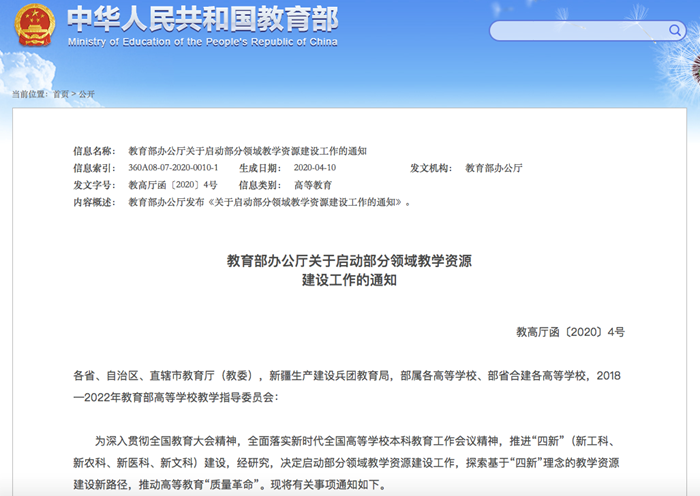The image size is (700, 496).
Task: Select the 生成日期 label
Action: tap(260, 168)
